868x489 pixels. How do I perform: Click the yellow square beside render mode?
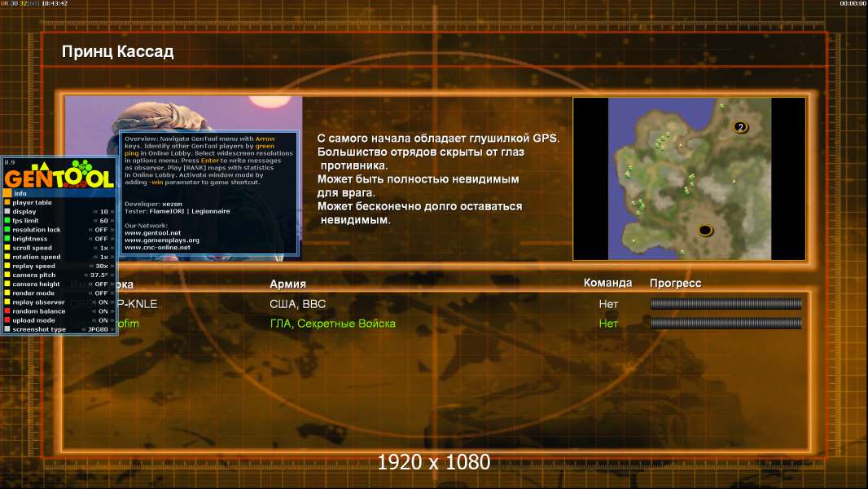click(7, 293)
